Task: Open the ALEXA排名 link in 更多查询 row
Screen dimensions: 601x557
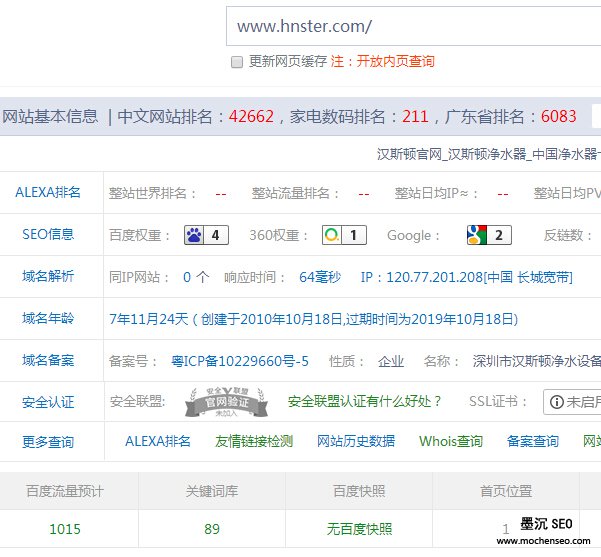Action: point(158,441)
